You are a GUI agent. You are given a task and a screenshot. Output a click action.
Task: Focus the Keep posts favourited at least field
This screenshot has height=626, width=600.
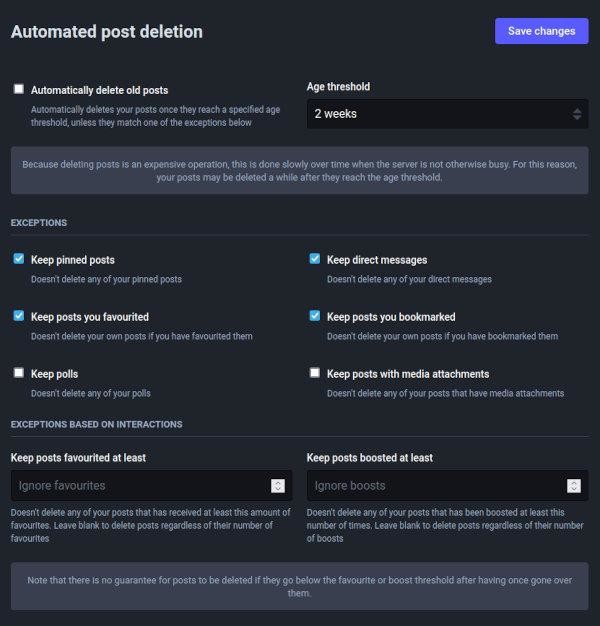tap(140, 486)
